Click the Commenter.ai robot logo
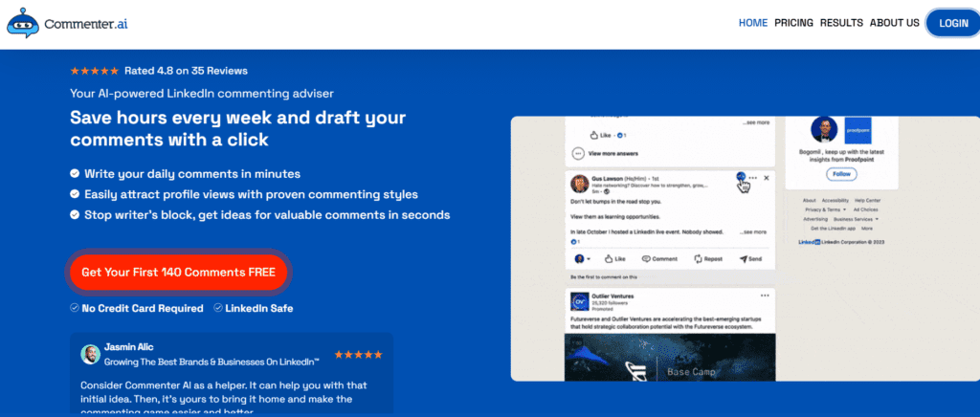The width and height of the screenshot is (980, 417). tap(23, 23)
